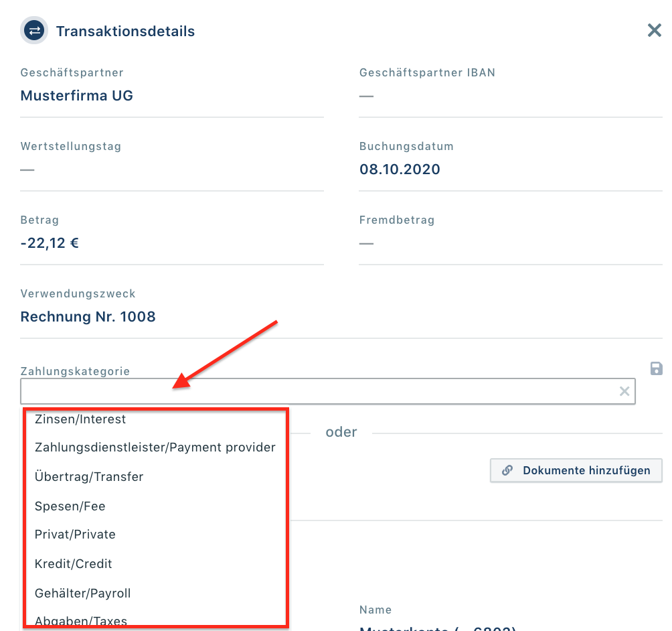
Task: Select Gehälter/Payroll from the suggestions
Action: [x=82, y=593]
